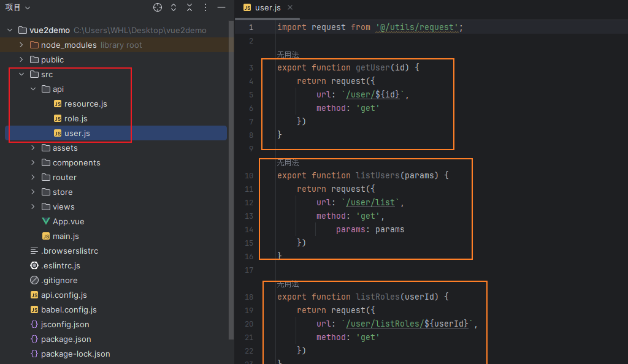The width and height of the screenshot is (628, 364).
Task: Expand the store folder
Action: click(x=33, y=192)
